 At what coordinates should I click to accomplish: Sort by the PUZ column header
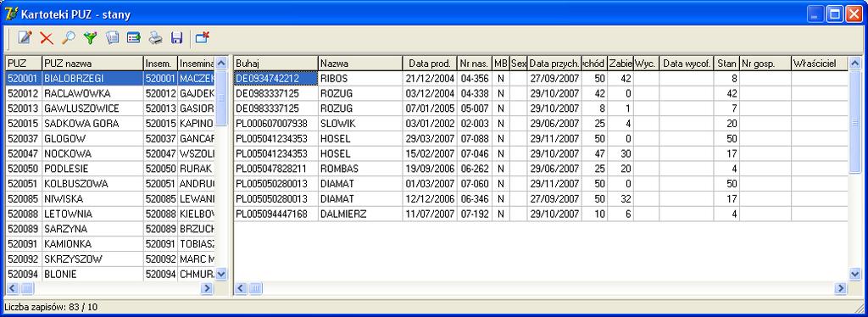click(x=24, y=63)
